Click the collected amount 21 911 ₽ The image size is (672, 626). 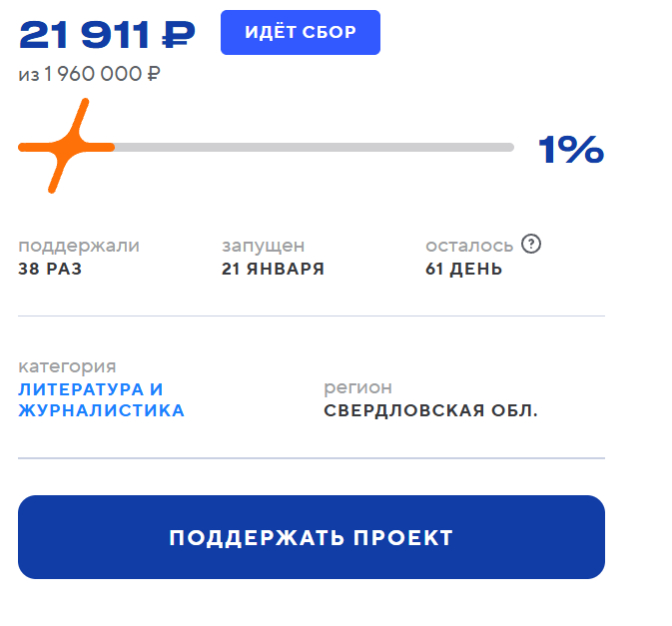(108, 35)
